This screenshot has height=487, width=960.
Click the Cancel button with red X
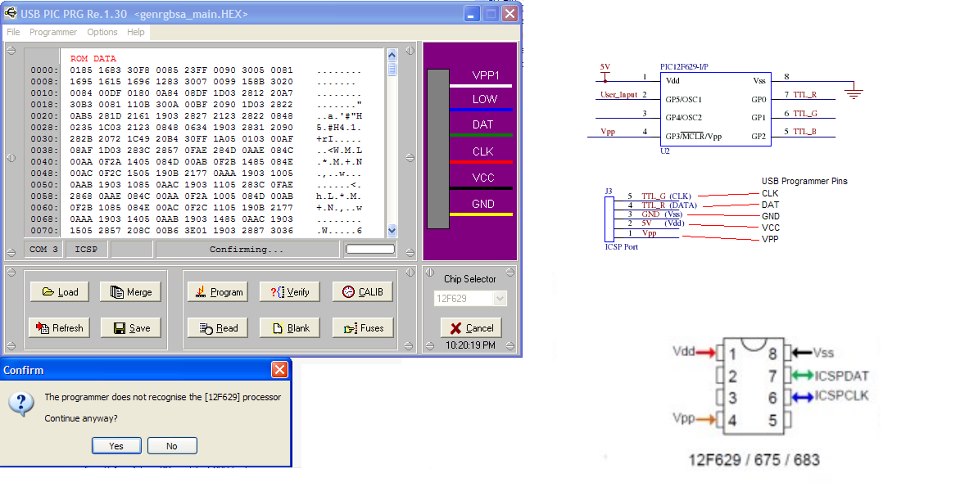click(471, 328)
